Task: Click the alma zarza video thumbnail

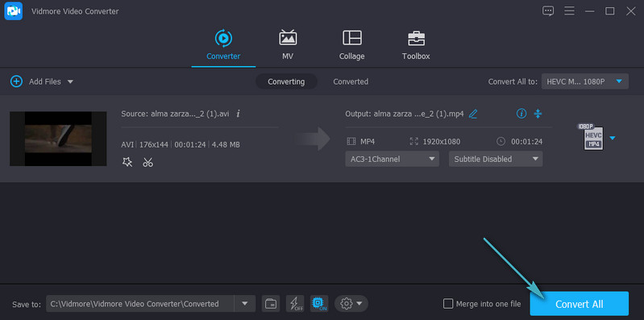Action: [x=58, y=139]
